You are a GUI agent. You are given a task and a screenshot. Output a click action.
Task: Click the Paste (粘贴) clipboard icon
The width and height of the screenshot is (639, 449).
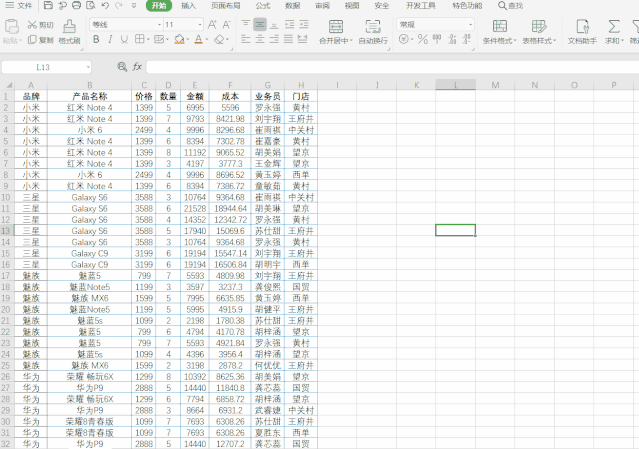coord(11,26)
